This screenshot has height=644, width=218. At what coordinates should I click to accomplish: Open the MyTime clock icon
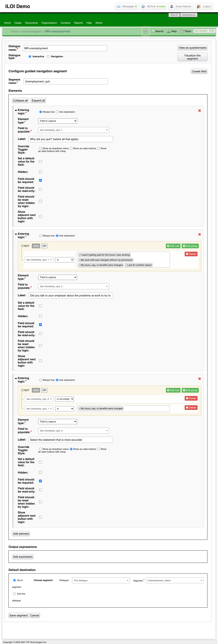pyautogui.click(x=143, y=7)
